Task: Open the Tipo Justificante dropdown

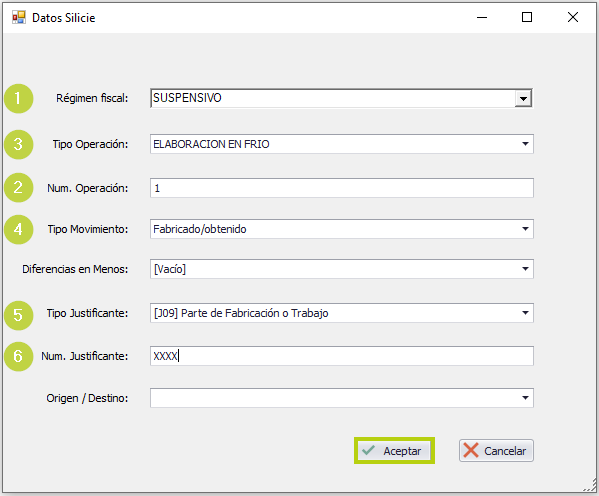Action: [525, 313]
